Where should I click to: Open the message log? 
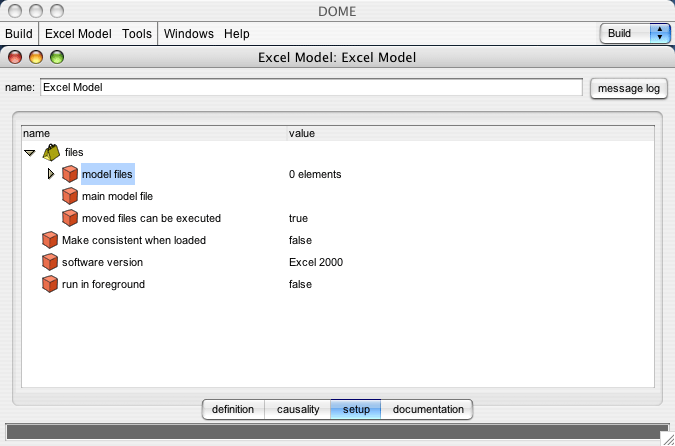coord(629,88)
